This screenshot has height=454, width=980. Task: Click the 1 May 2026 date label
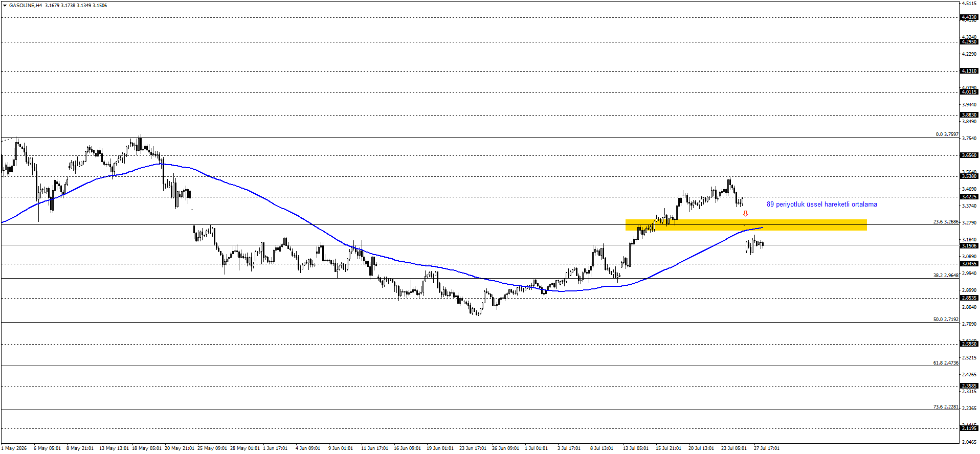[x=14, y=448]
